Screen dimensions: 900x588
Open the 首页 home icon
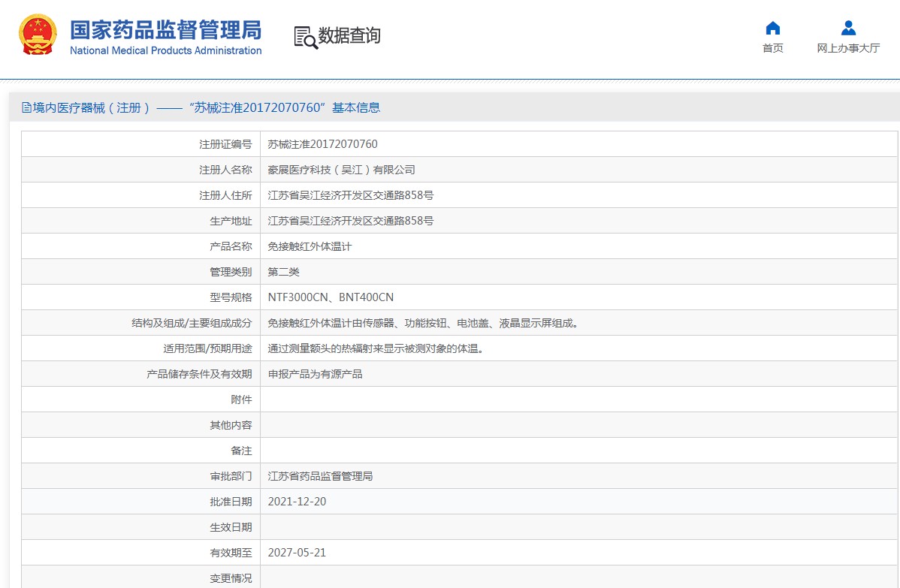(772, 28)
